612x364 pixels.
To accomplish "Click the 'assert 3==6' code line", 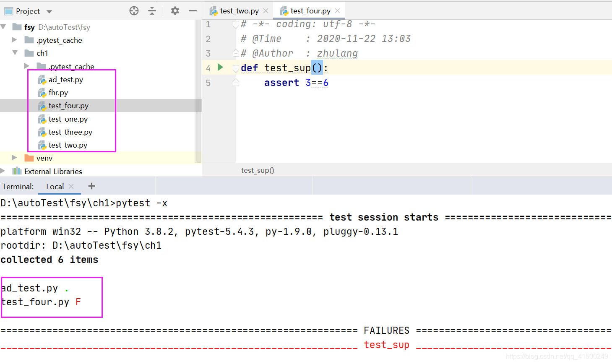I will click(296, 83).
